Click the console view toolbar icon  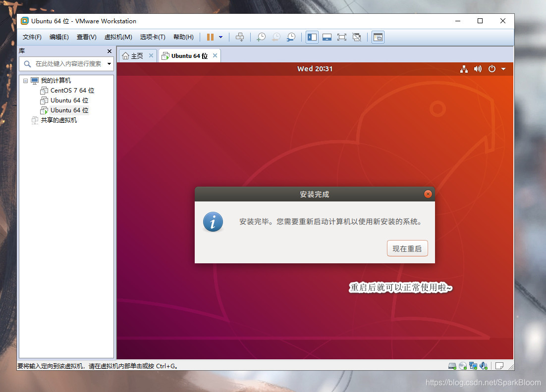(x=378, y=37)
